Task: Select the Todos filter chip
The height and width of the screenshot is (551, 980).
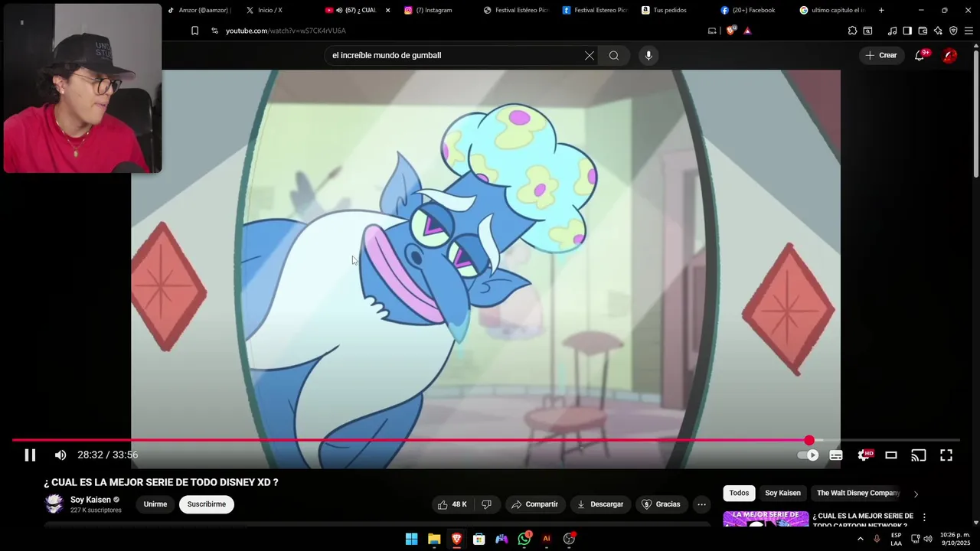Action: 739,493
